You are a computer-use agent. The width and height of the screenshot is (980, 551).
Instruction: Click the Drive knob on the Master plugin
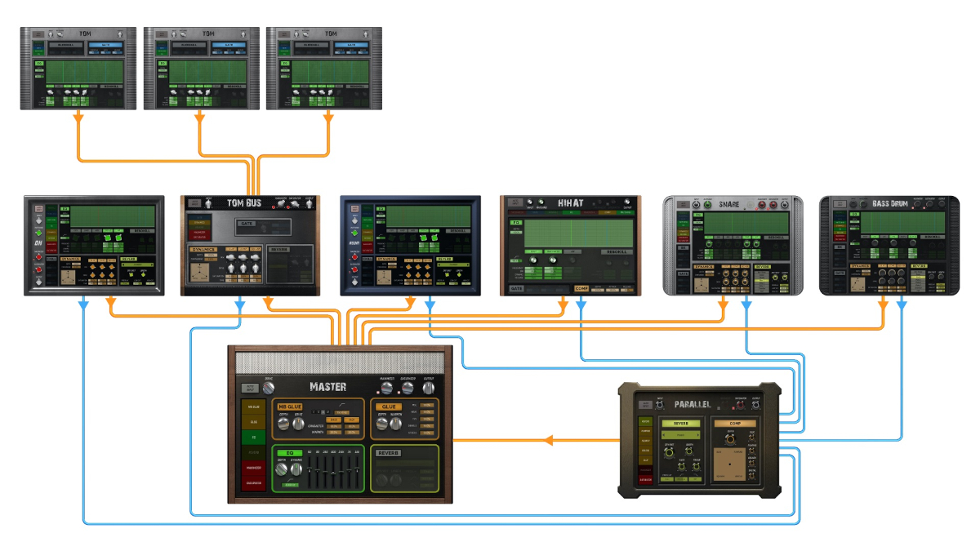pos(269,389)
